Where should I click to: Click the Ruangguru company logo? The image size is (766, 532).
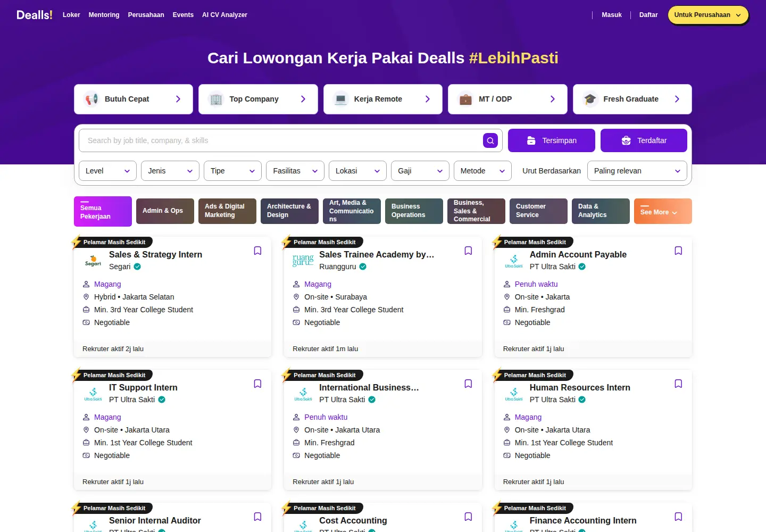coord(303,261)
